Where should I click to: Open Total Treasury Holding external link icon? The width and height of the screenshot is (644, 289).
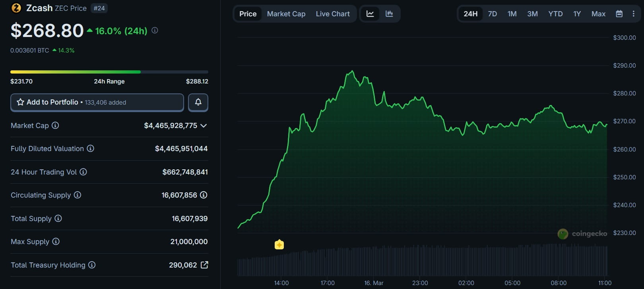[x=204, y=265]
